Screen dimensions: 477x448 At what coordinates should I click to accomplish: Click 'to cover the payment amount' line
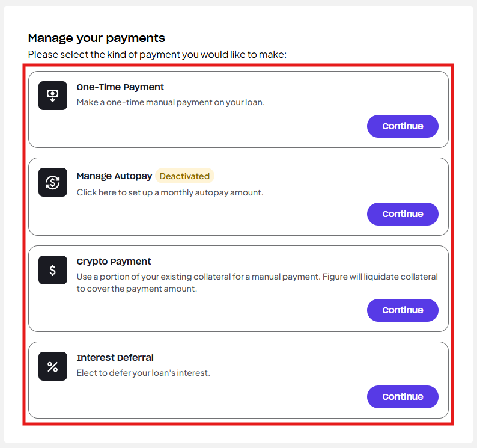point(136,289)
